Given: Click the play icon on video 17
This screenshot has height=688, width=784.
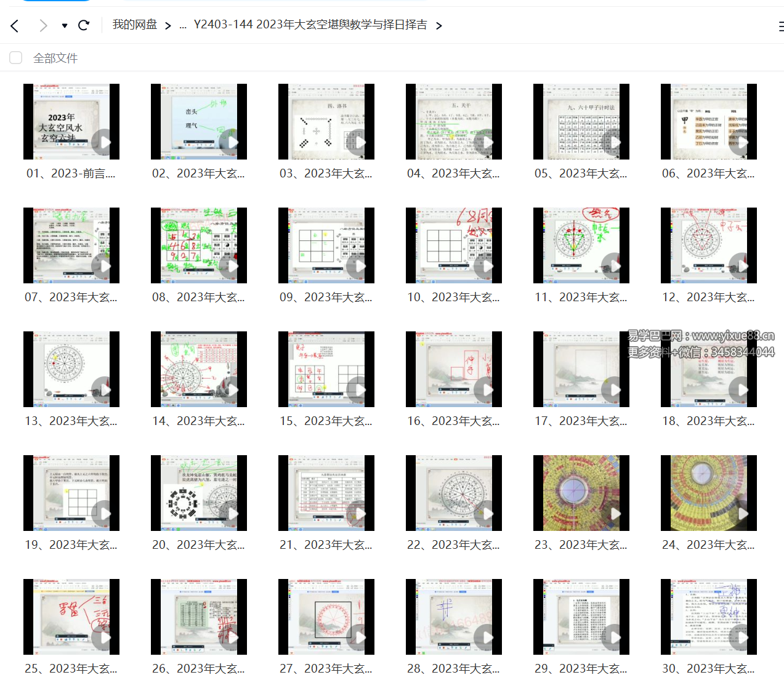Looking at the screenshot, I should 614,390.
